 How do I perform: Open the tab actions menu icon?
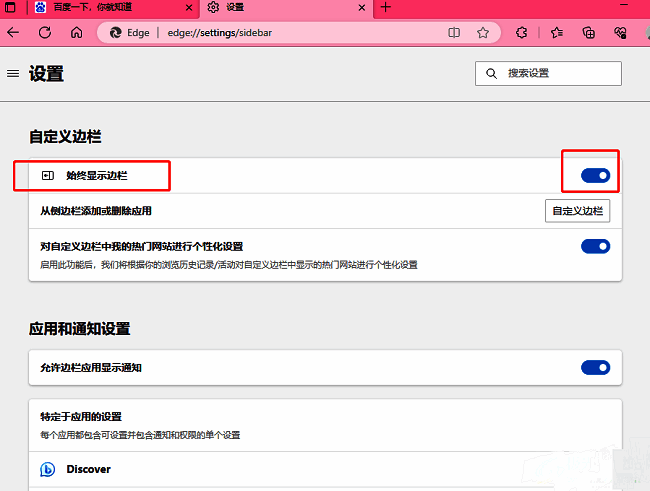click(10, 7)
